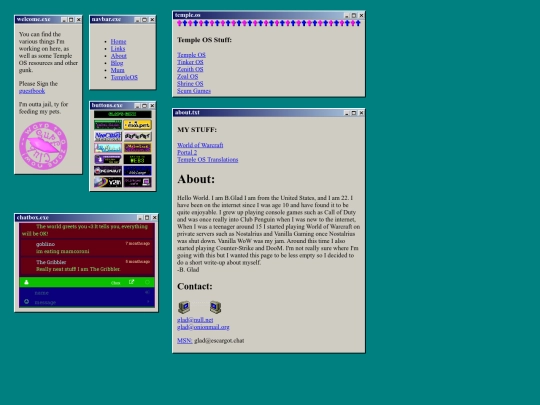Click the light gray badge with black lettering
Viewport: 540px width, 405px height.
137,136
